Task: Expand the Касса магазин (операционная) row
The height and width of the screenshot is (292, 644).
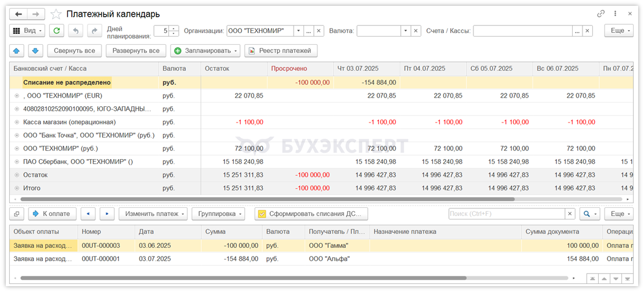Action: [x=17, y=122]
